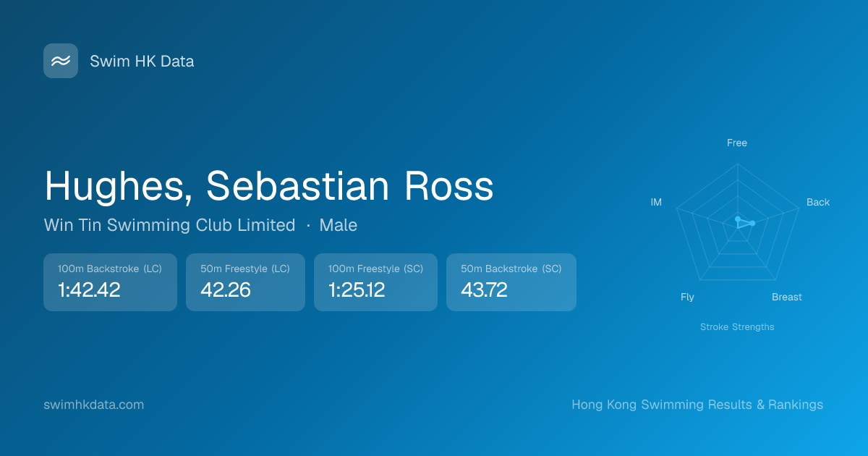Image resolution: width=868 pixels, height=456 pixels.
Task: Click the Swim HK Data wave logo icon
Action: (61, 61)
